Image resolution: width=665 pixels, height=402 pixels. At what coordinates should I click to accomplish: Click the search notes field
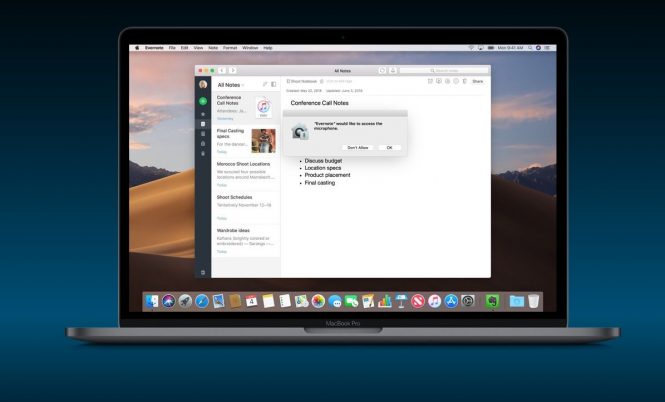point(458,70)
